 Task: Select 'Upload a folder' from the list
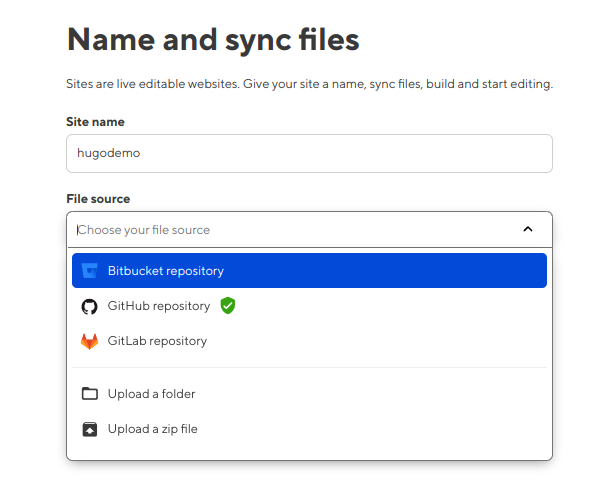[x=151, y=394]
